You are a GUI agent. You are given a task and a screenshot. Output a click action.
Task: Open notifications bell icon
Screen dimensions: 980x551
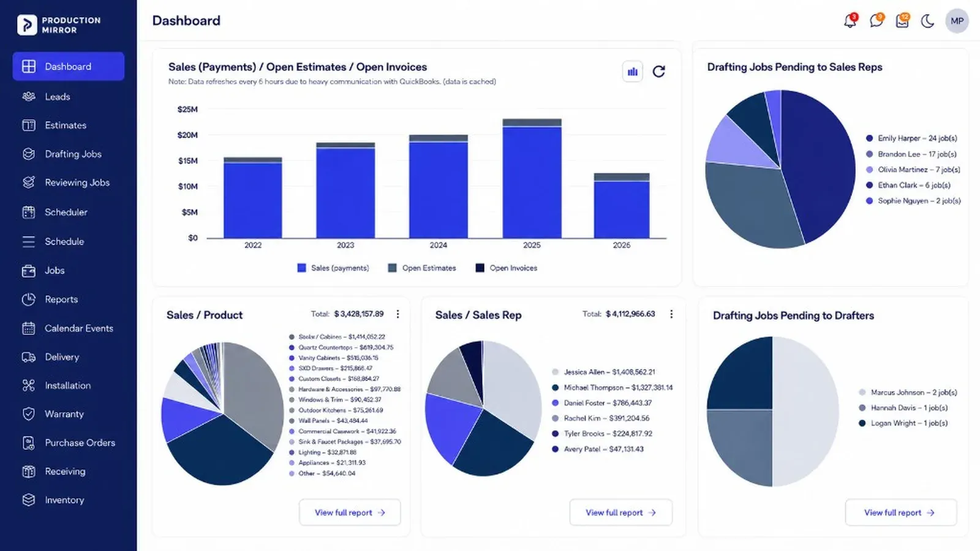[850, 21]
